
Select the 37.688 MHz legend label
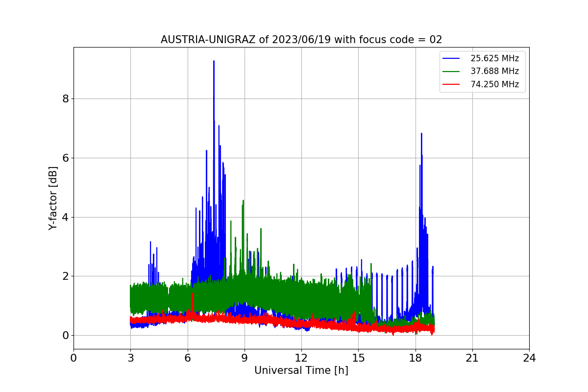(x=494, y=72)
